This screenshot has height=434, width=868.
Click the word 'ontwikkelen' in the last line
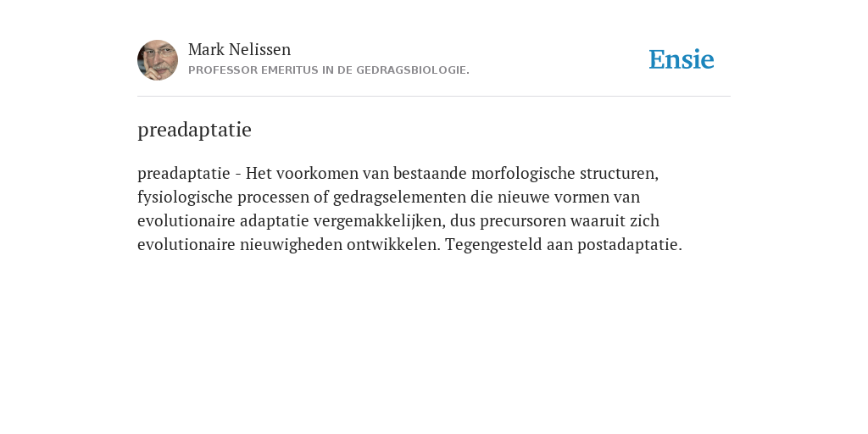pyautogui.click(x=392, y=245)
